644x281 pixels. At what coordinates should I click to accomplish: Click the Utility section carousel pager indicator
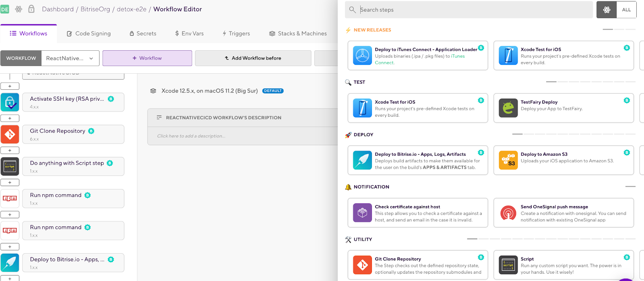551,239
